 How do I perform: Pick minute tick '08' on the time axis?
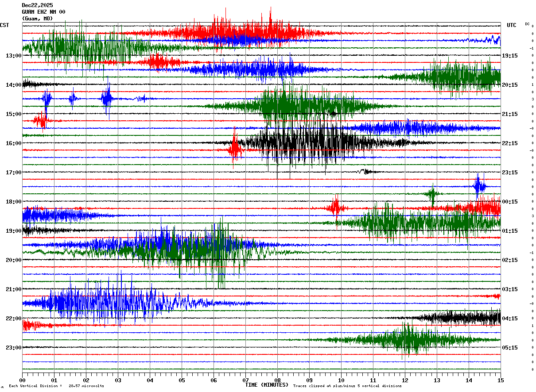coord(278,380)
